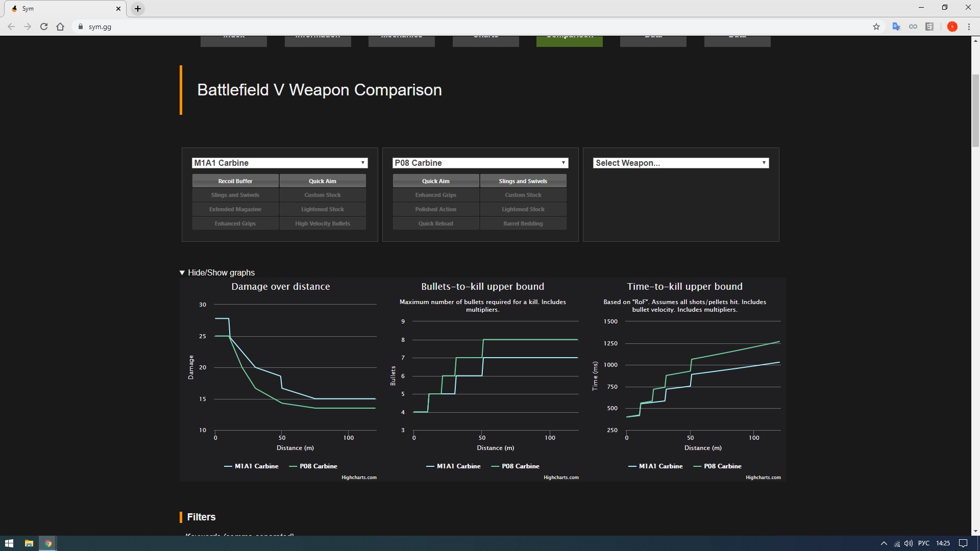Reload the page with the refresh icon
The image size is (980, 551).
point(44,27)
